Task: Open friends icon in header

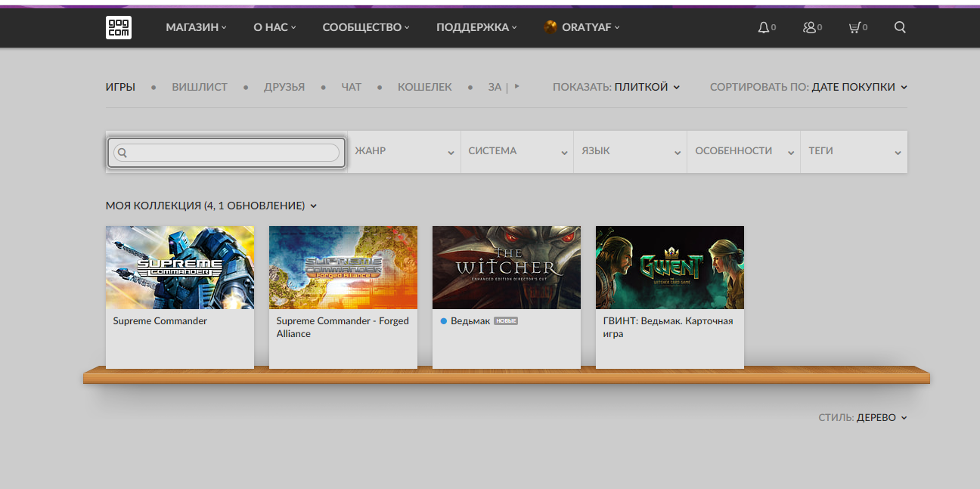Action: point(809,27)
